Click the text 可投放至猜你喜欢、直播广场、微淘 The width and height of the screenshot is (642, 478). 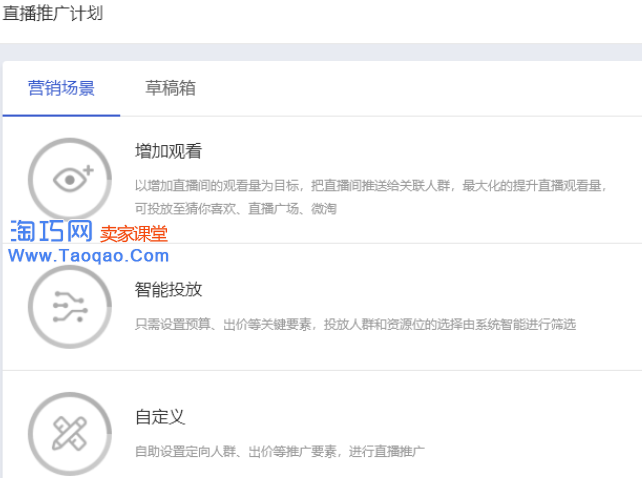[236, 208]
